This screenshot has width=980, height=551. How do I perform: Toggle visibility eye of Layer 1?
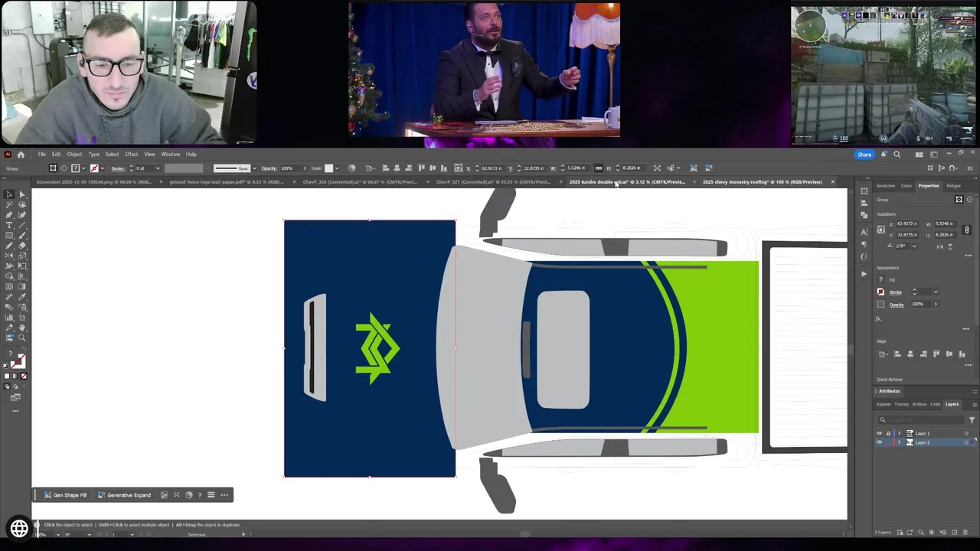pyautogui.click(x=879, y=433)
